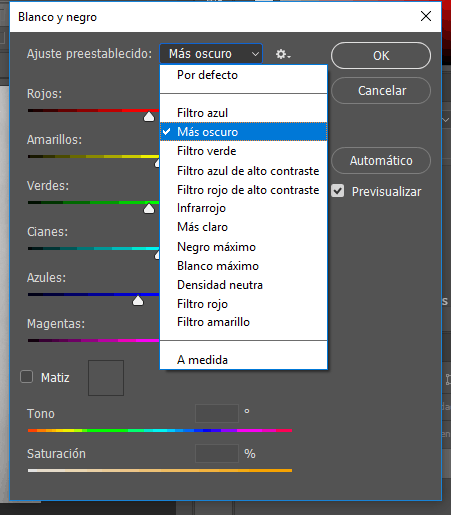Close the Blanco y negro dialog
This screenshot has width=451, height=515.
click(x=426, y=16)
